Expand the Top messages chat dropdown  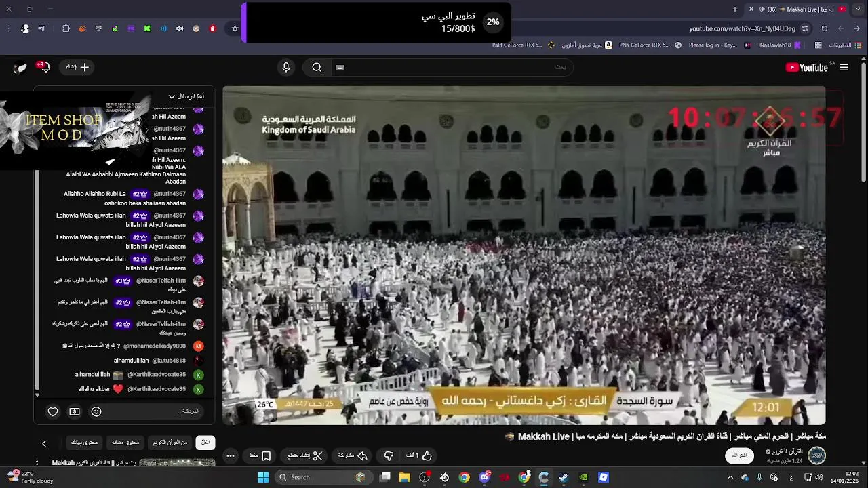coord(186,96)
